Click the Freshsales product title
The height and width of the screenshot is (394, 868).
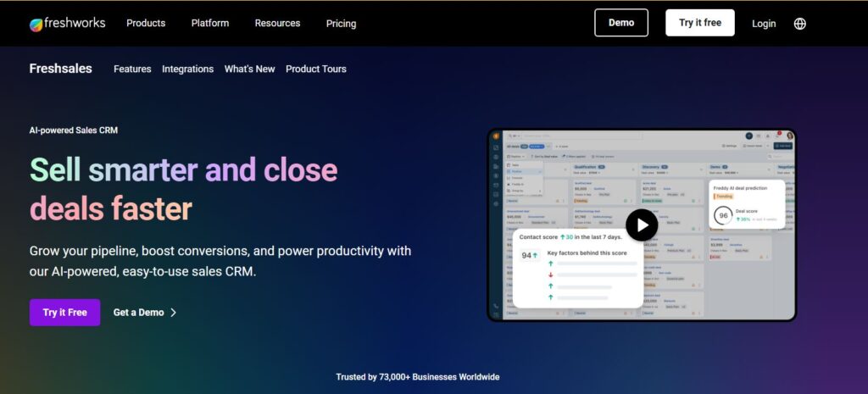(61, 69)
